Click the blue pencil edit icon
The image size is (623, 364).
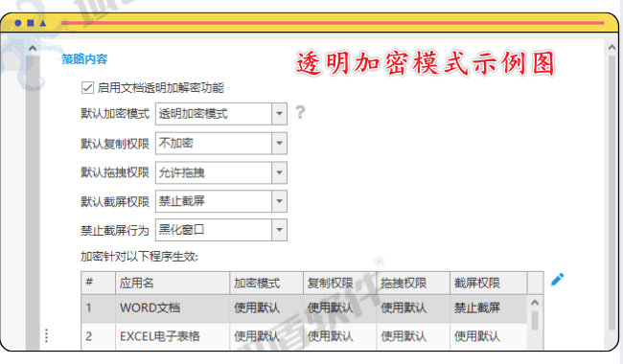[x=557, y=280]
